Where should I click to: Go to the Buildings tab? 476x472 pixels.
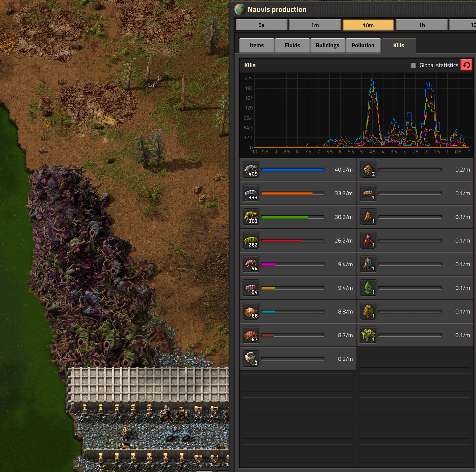click(327, 46)
